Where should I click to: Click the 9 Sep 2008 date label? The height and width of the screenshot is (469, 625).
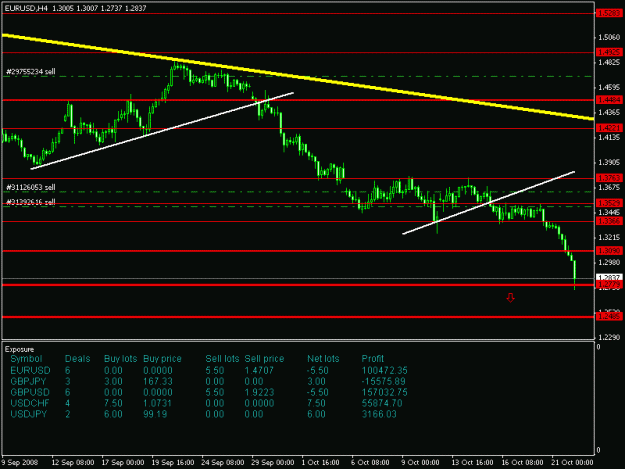tap(20, 463)
